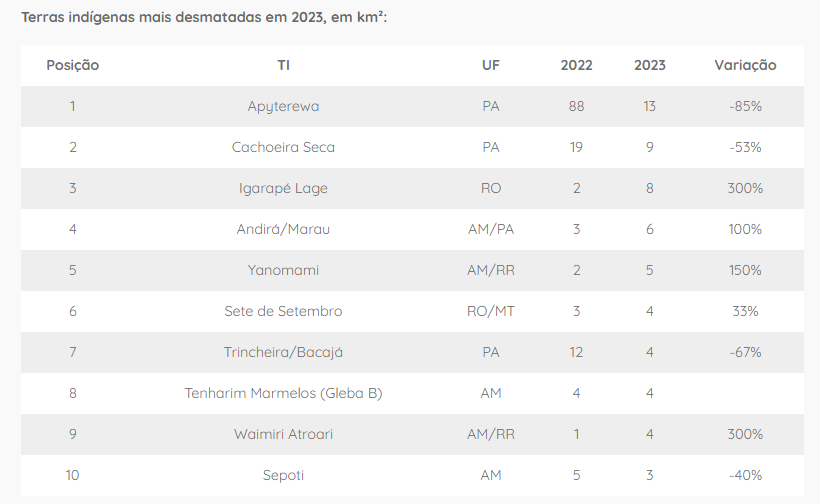Select the Yanomami cell

(283, 270)
